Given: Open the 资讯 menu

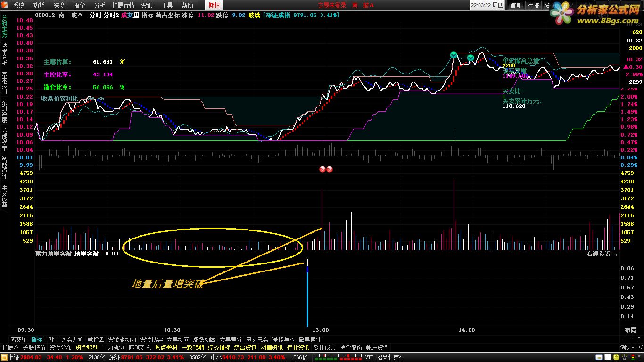Looking at the screenshot, I should click(x=147, y=5).
